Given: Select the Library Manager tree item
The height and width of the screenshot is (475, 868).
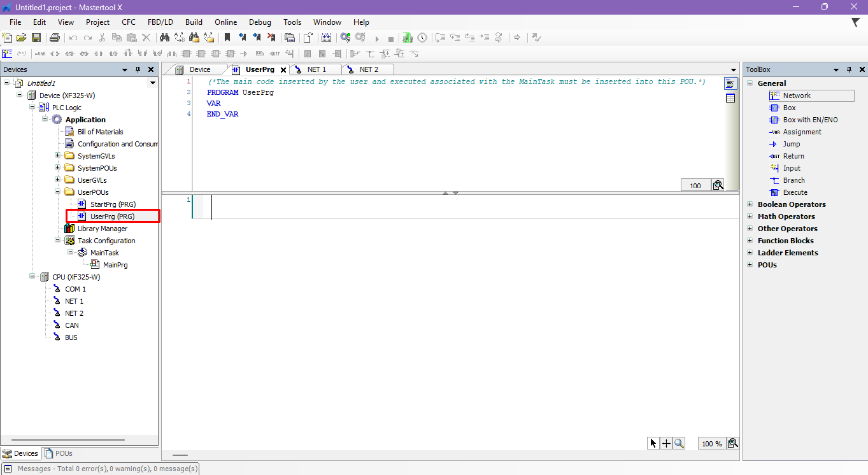Looking at the screenshot, I should (x=102, y=229).
